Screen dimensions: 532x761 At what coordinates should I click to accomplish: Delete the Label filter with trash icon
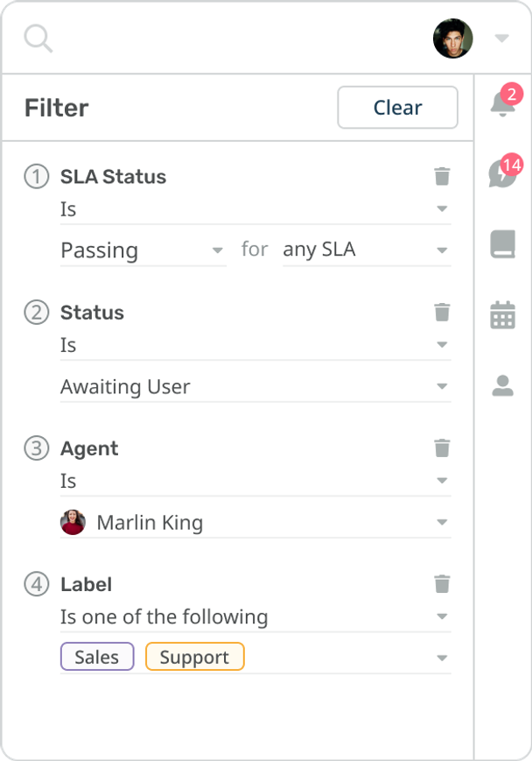(442, 584)
